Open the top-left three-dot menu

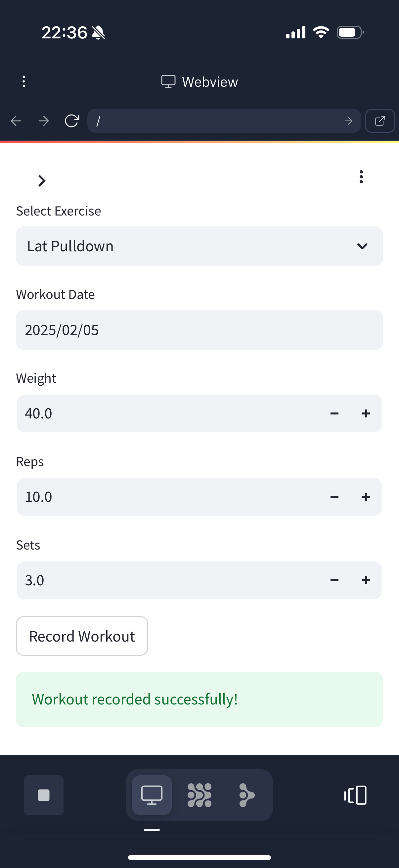(x=23, y=81)
